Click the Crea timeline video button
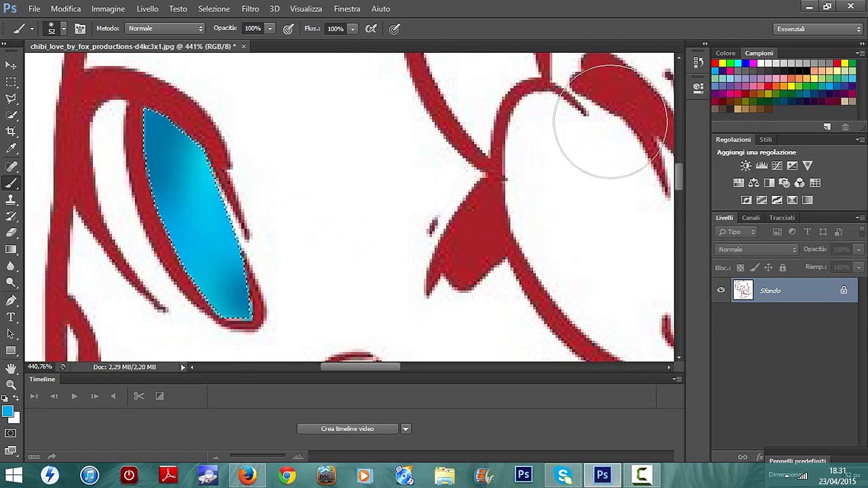The height and width of the screenshot is (488, 868). click(347, 429)
